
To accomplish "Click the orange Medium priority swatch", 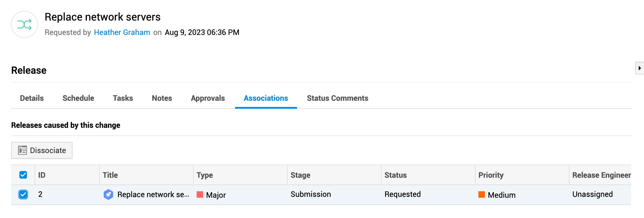I will [x=482, y=194].
